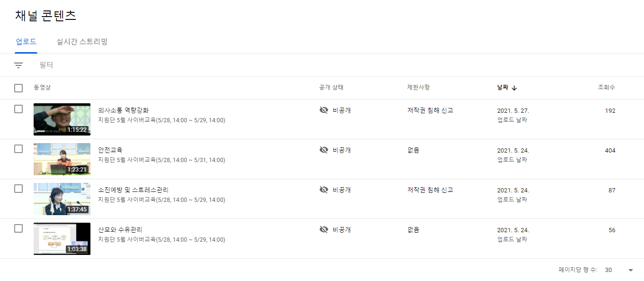Check the box next to 안전교육

tap(18, 149)
